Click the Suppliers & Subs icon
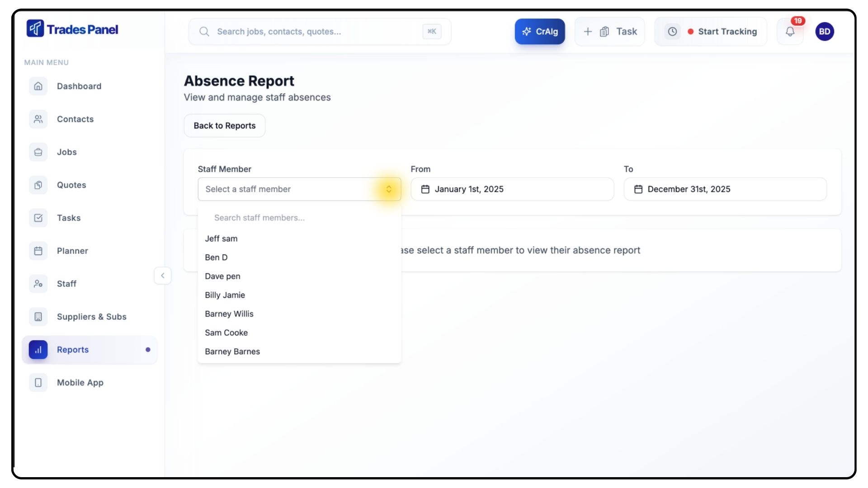This screenshot has width=868, height=488. coord(38,317)
